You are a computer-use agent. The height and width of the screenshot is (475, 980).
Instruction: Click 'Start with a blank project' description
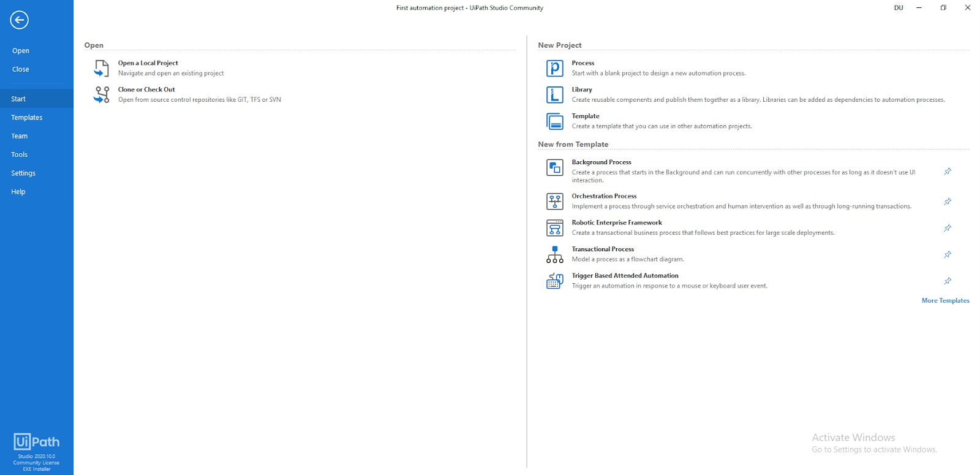pyautogui.click(x=658, y=74)
